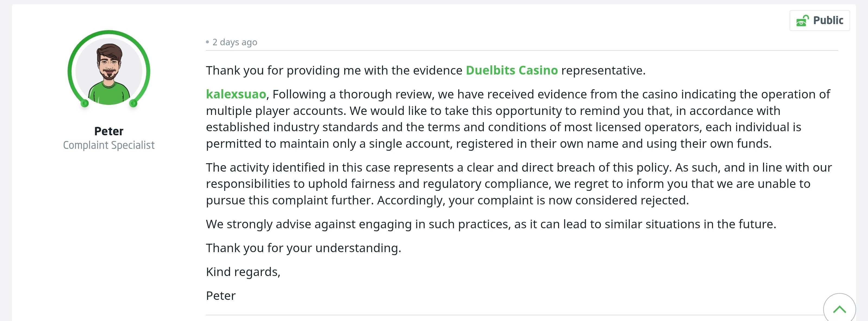The height and width of the screenshot is (321, 868).
Task: Click the "Thank you for providing" opening sentence
Action: 426,70
